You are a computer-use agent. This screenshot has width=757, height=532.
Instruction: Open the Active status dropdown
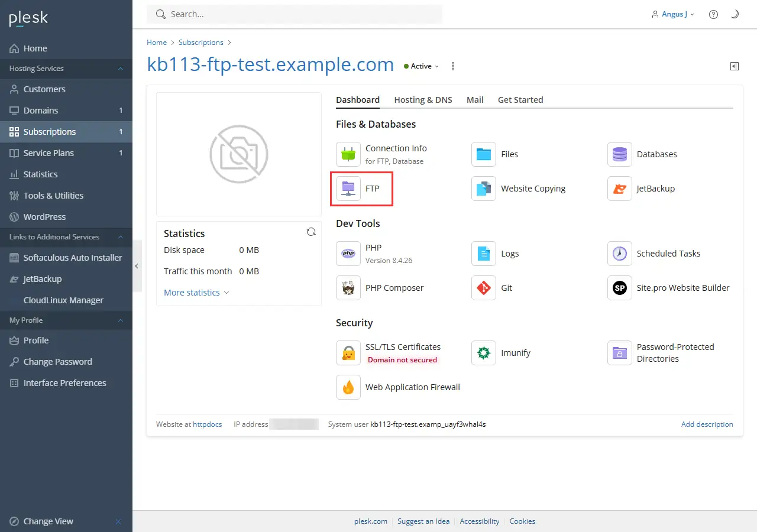pos(422,66)
